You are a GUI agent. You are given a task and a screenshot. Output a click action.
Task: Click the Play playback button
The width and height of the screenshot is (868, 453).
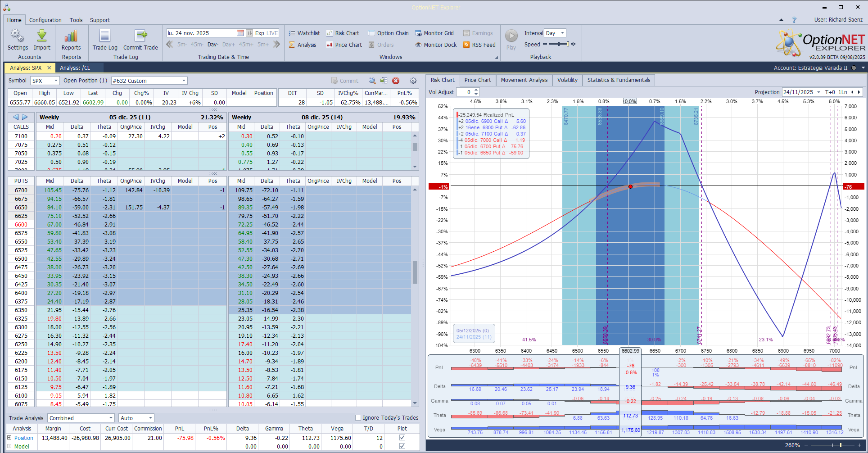click(511, 36)
